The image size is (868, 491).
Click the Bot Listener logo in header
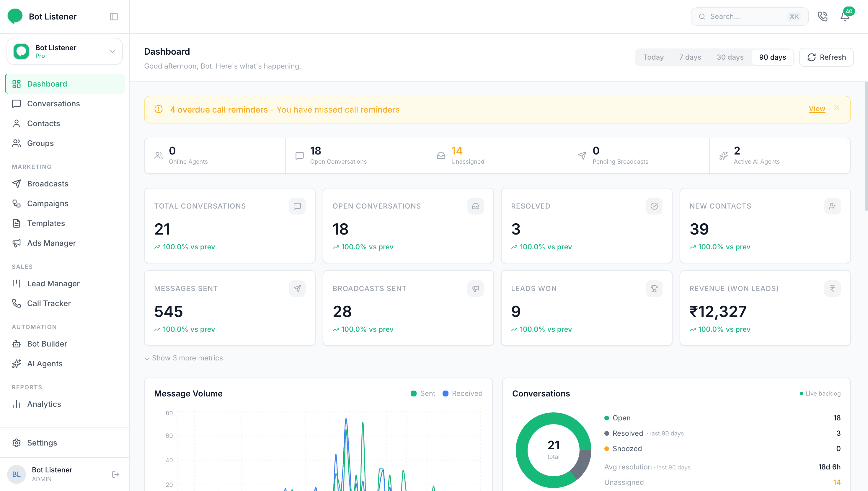click(15, 16)
